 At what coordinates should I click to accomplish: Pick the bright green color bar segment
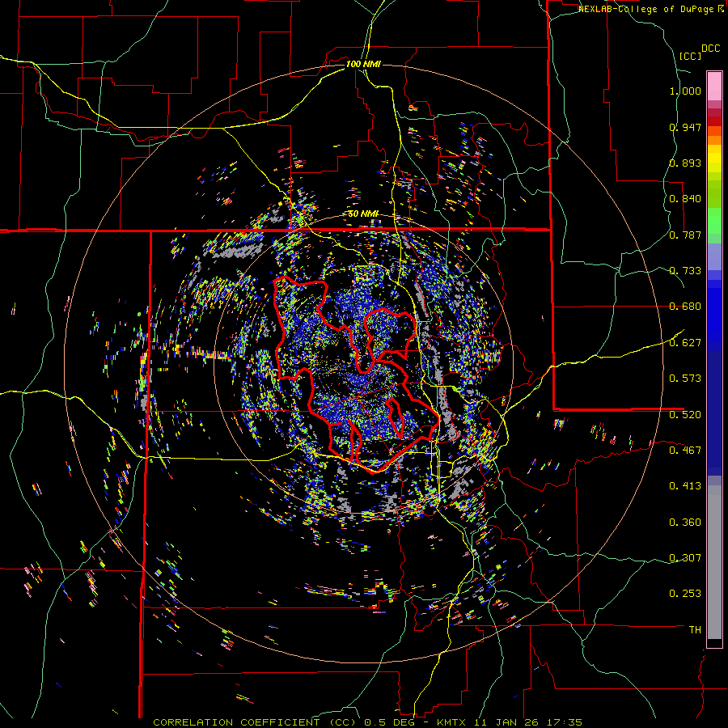[x=714, y=221]
